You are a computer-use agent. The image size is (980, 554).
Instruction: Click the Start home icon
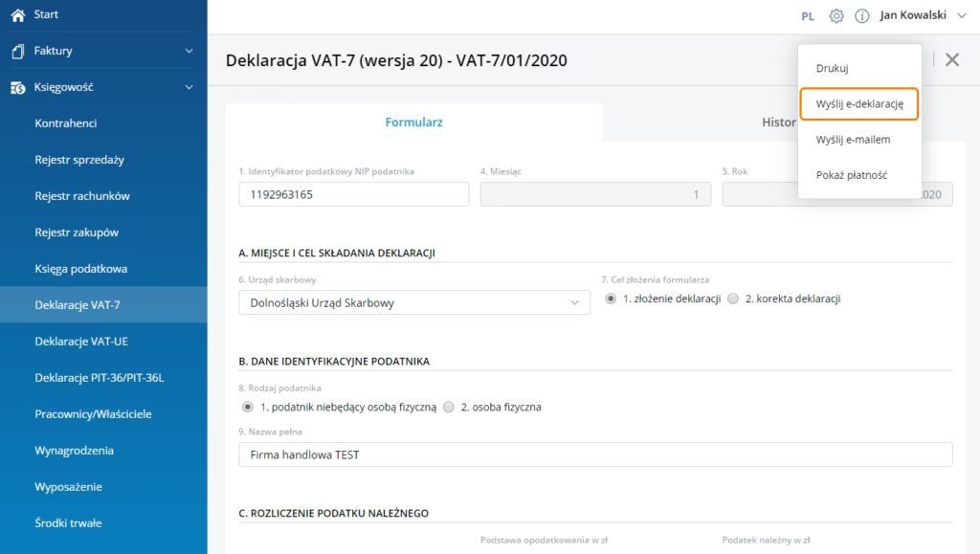pos(17,14)
